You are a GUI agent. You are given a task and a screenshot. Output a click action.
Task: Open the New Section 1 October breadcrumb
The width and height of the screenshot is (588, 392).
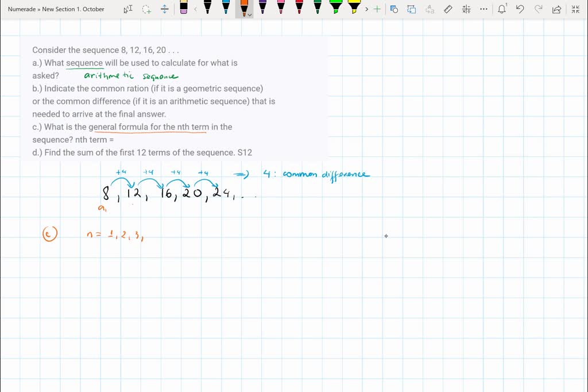point(72,9)
